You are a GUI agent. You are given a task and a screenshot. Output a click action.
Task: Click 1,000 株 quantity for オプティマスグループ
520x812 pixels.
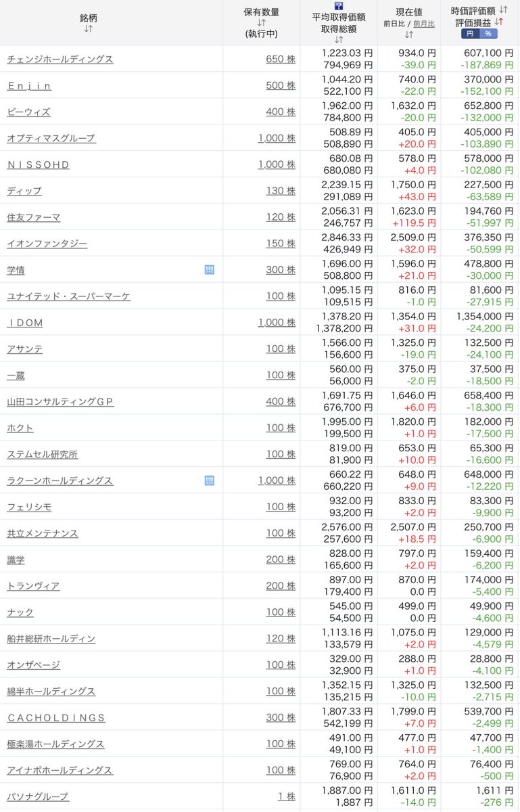277,138
